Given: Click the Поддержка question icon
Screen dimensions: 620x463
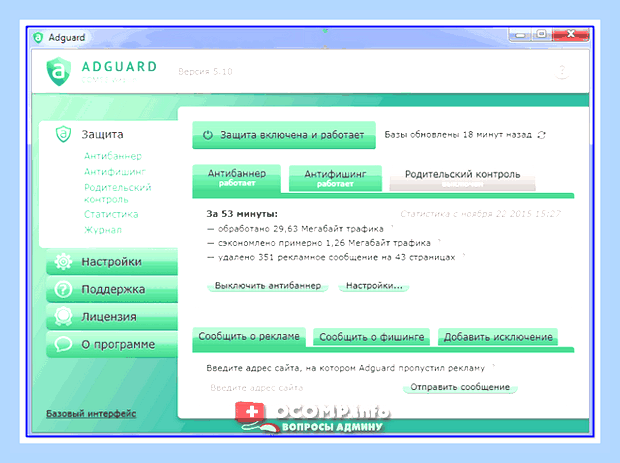Looking at the screenshot, I should point(63,289).
